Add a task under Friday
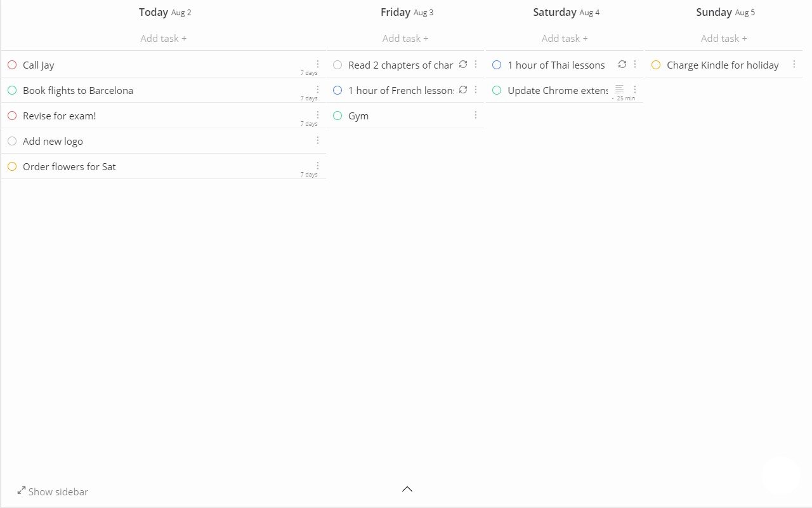The width and height of the screenshot is (812, 508). pos(405,38)
